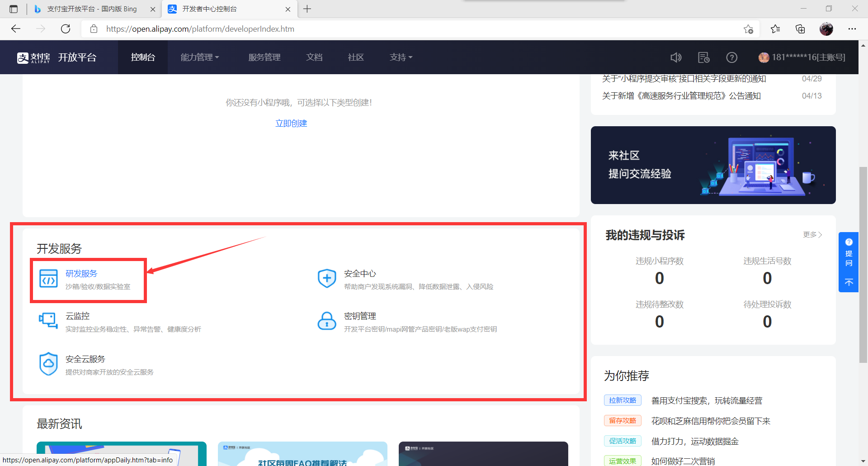The width and height of the screenshot is (868, 466).
Task: Click the announcement speaker icon
Action: pos(675,57)
